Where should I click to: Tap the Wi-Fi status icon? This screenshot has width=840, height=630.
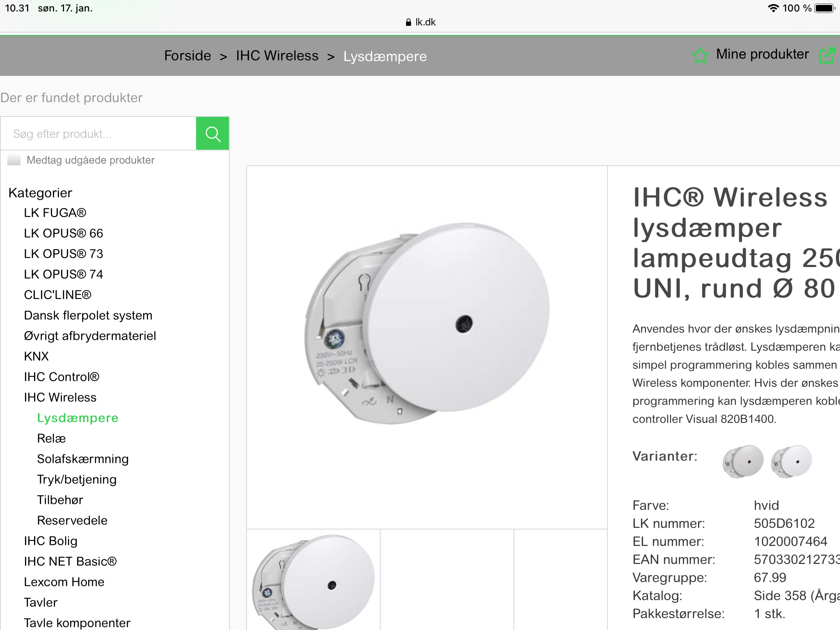773,8
